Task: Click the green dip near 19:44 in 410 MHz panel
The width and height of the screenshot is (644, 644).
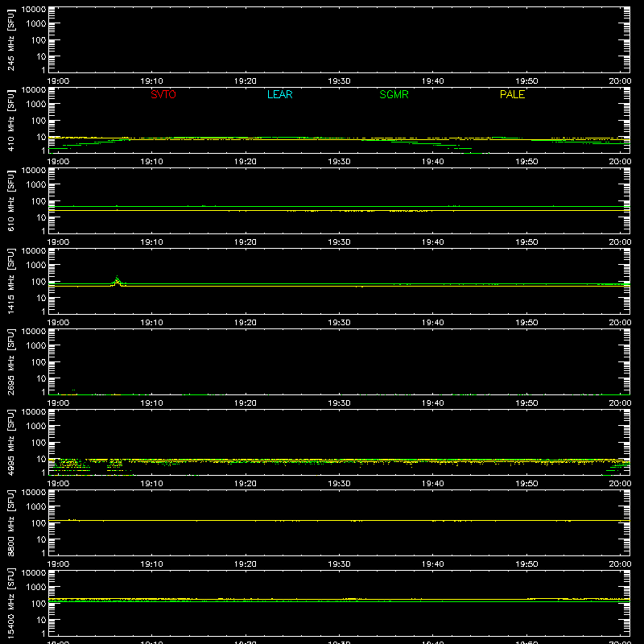Action: point(477,153)
